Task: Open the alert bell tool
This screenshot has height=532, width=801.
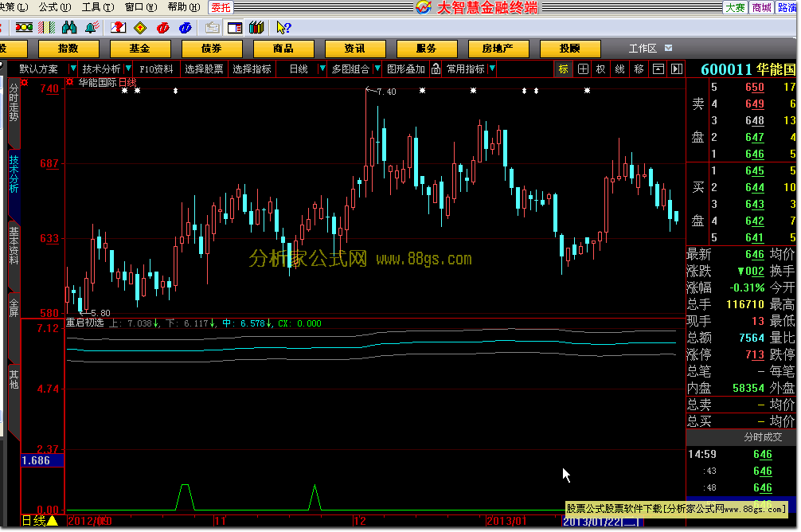Action: click(x=92, y=28)
